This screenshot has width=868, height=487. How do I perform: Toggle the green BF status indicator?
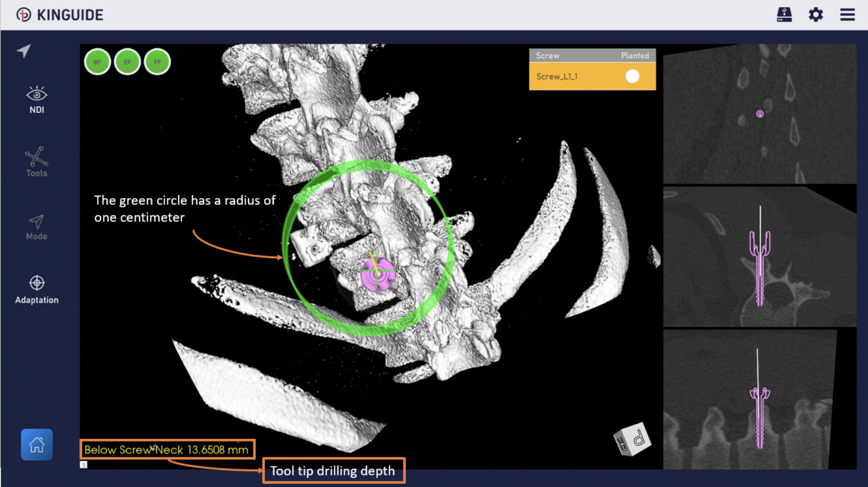coord(98,62)
